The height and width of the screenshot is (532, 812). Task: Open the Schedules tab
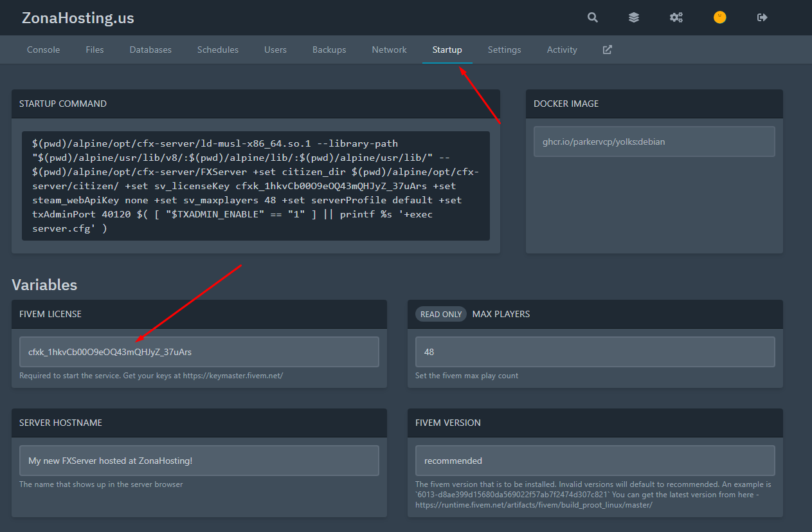[x=218, y=50]
